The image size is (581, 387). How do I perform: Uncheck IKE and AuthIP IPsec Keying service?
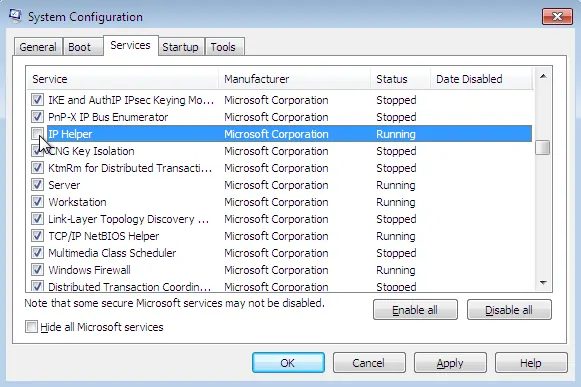37,100
